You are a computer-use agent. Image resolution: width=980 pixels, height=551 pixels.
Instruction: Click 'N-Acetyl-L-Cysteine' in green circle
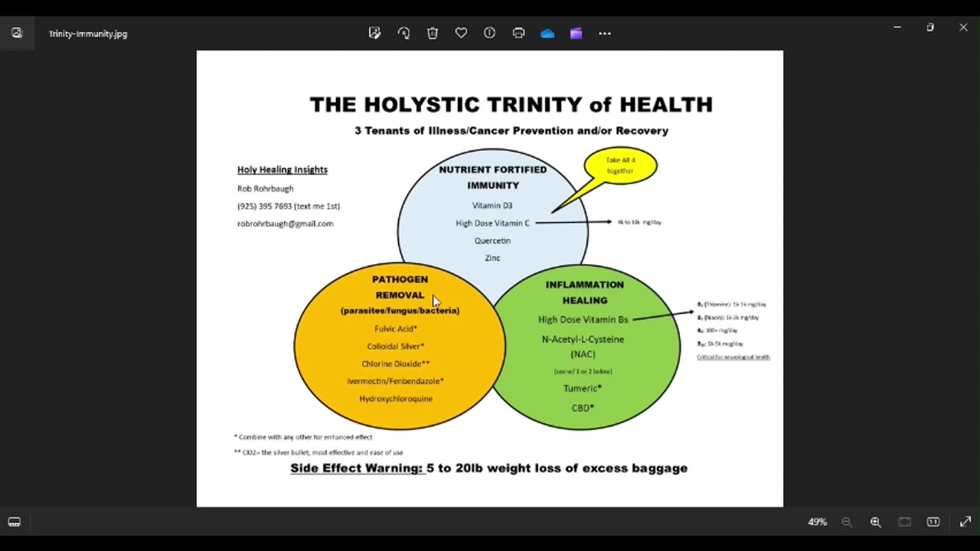(x=583, y=339)
